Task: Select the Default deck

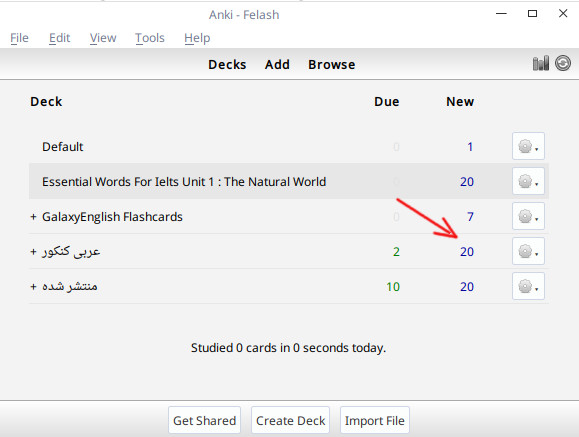Action: click(x=62, y=147)
